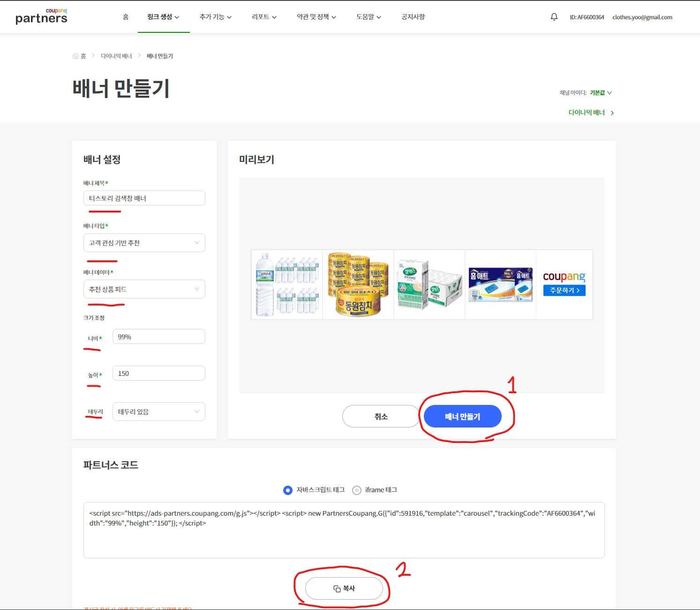
Task: Click the 주문하기 button in preview
Action: (x=565, y=290)
